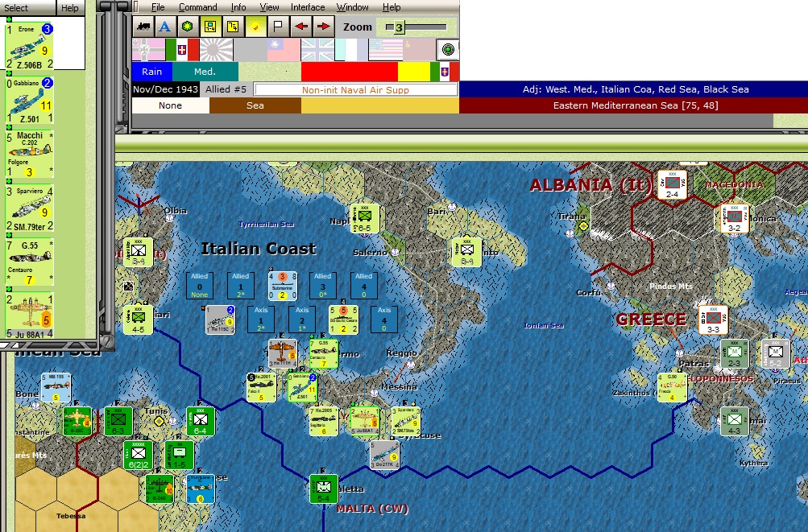Select the Submarine counter in the sea boxes
The height and width of the screenshot is (532, 808).
click(x=283, y=286)
